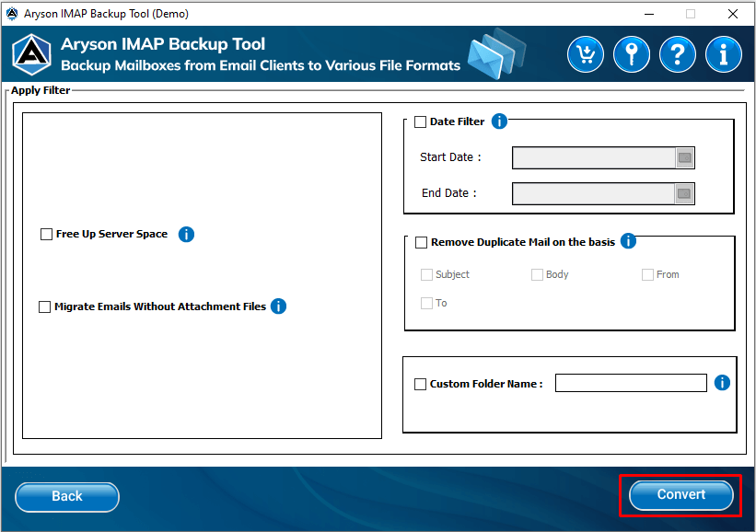Show info for Custom Folder Name
This screenshot has height=532, width=756.
coord(722,383)
